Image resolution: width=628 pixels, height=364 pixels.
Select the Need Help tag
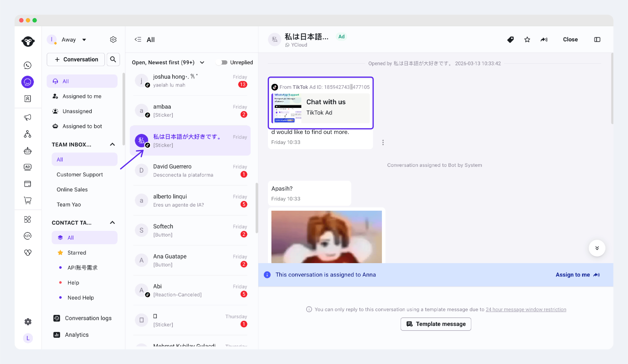[84, 297]
